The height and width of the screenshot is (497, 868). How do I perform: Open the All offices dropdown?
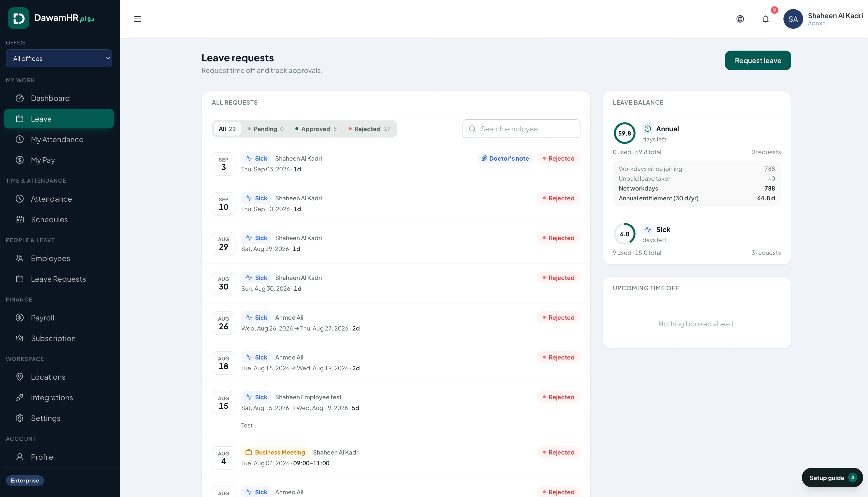[59, 58]
